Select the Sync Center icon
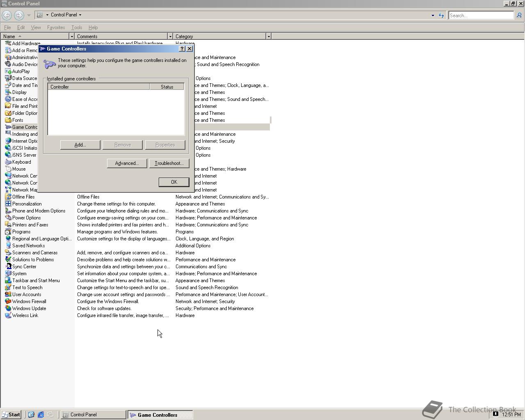This screenshot has width=525, height=420. pos(8,267)
